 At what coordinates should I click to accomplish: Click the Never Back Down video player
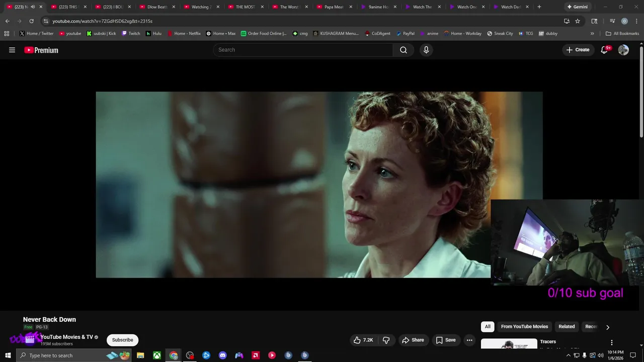click(319, 185)
